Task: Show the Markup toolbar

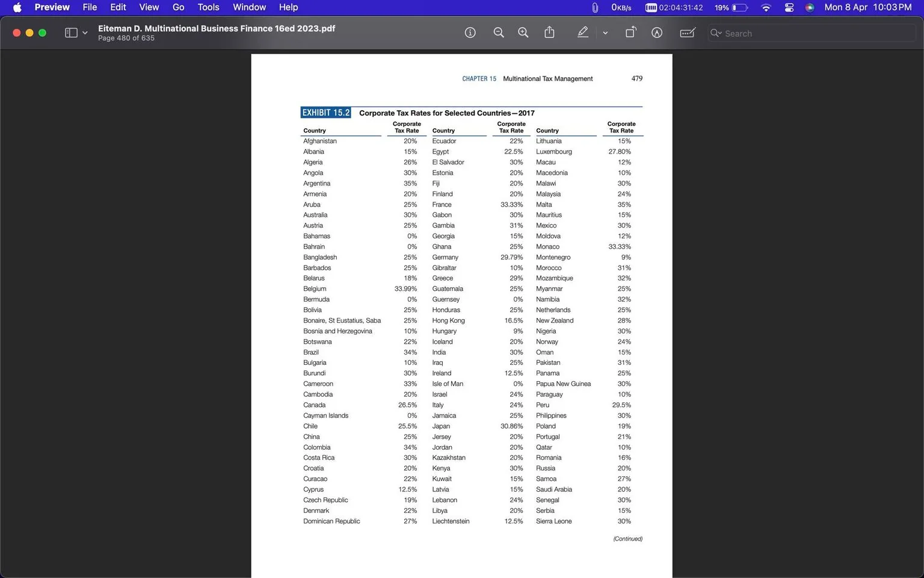Action: pyautogui.click(x=657, y=33)
